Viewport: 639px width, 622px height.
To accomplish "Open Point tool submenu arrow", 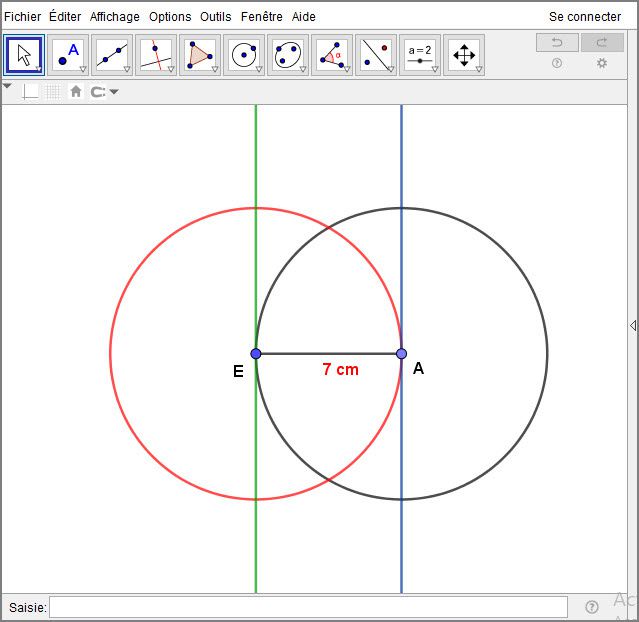I will click(x=83, y=69).
